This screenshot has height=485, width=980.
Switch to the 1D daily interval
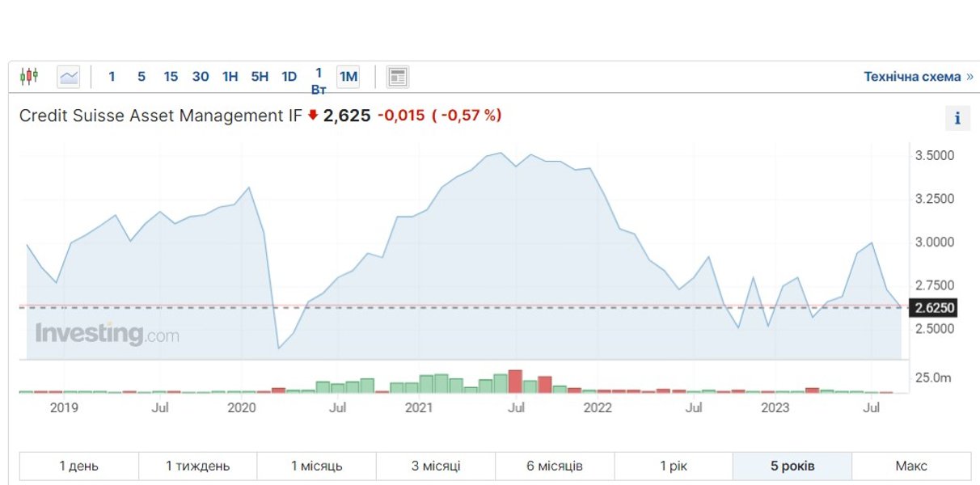tap(289, 77)
